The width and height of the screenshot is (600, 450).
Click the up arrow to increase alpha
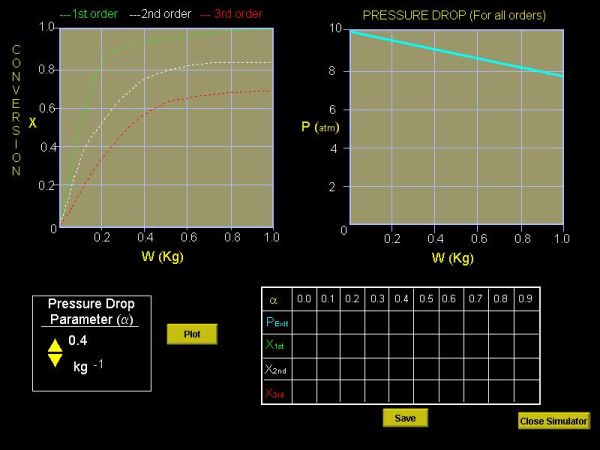point(55,343)
